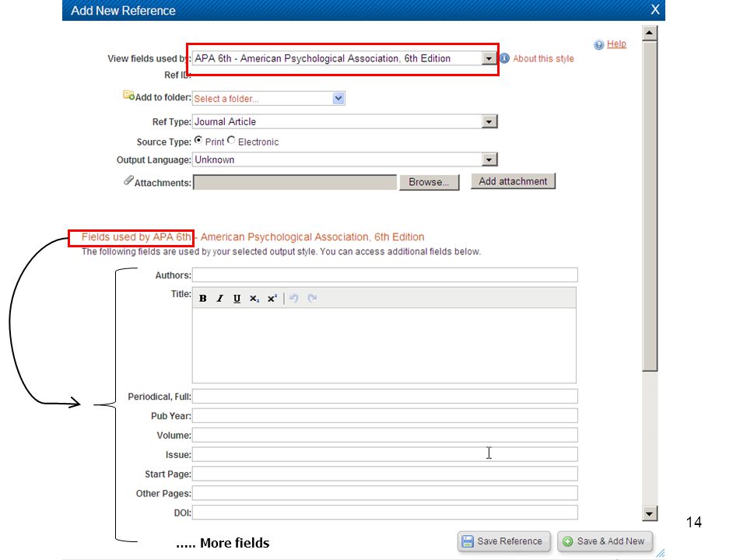The width and height of the screenshot is (747, 560).
Task: Click the Attachments file path field
Action: click(295, 182)
